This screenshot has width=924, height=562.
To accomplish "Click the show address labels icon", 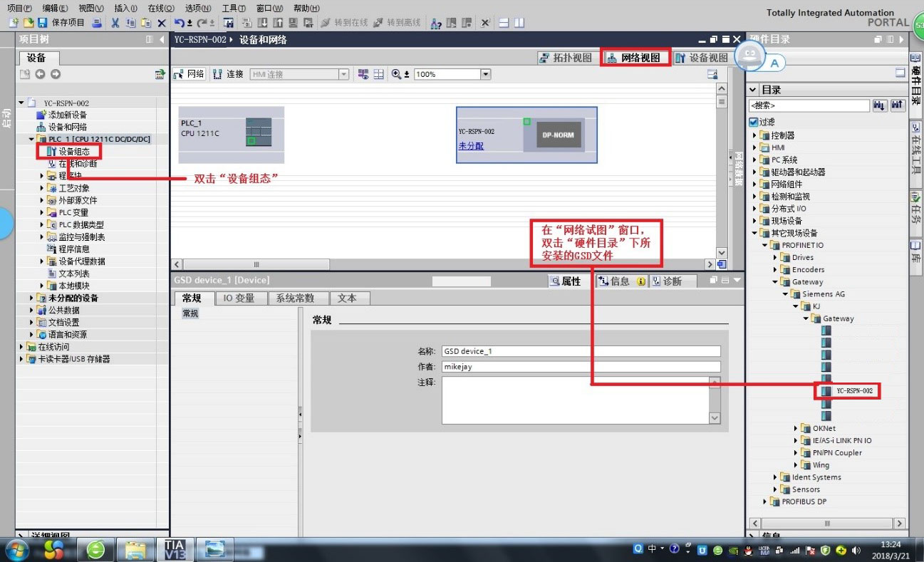I will tap(363, 74).
